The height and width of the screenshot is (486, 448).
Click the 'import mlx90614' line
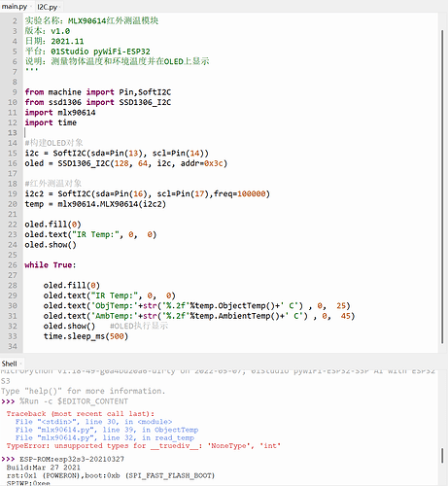pyautogui.click(x=60, y=113)
